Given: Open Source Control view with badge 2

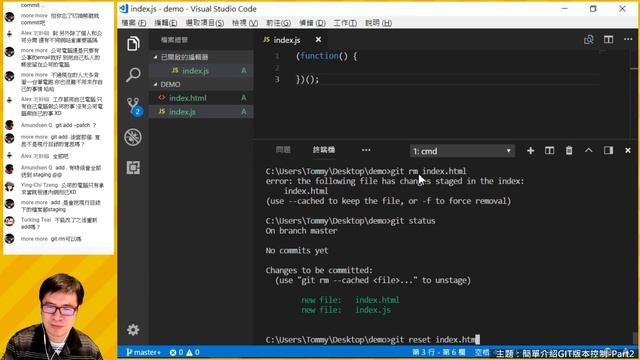Looking at the screenshot, I should (x=134, y=107).
